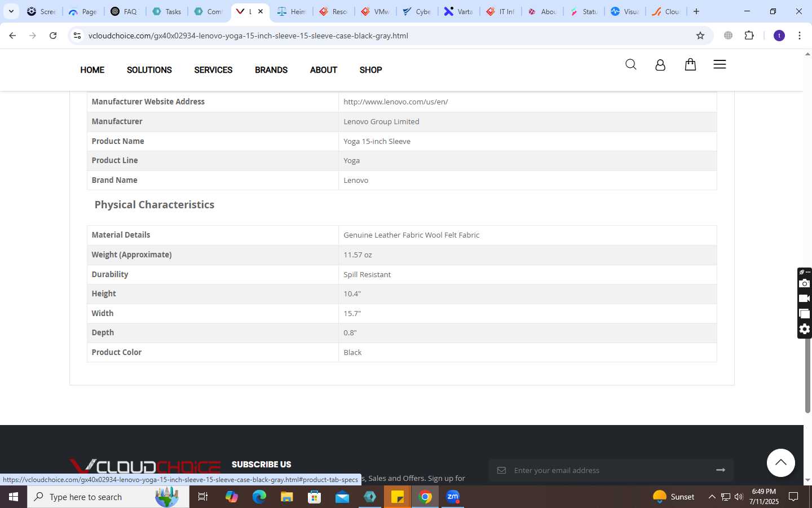Viewport: 812px width, 508px height.
Task: Open Copilot from taskbar
Action: click(231, 497)
